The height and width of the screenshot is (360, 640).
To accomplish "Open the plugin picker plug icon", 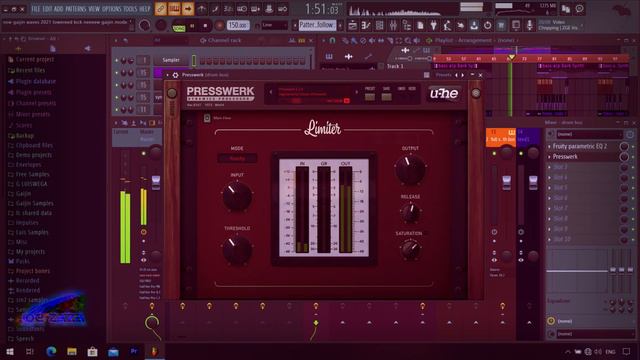I will click(x=433, y=26).
